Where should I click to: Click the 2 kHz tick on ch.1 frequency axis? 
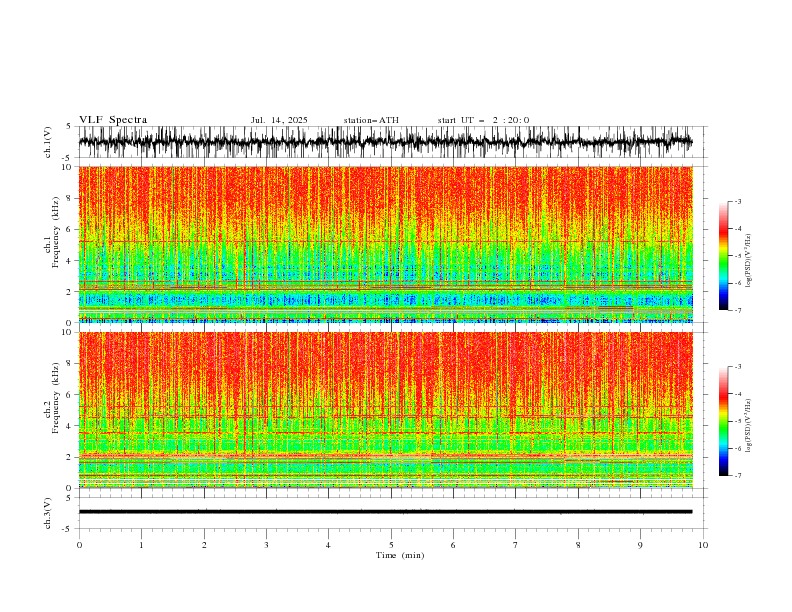(68, 292)
